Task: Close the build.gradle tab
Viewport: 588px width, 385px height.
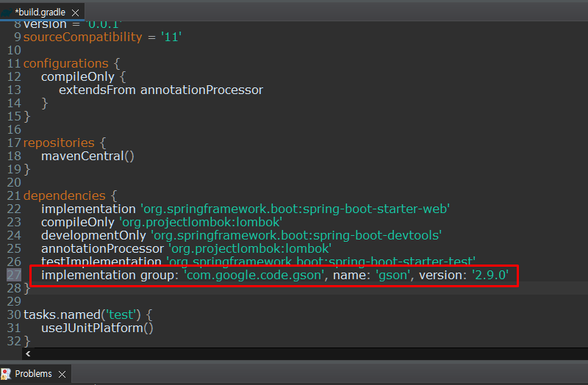Action: [x=76, y=12]
